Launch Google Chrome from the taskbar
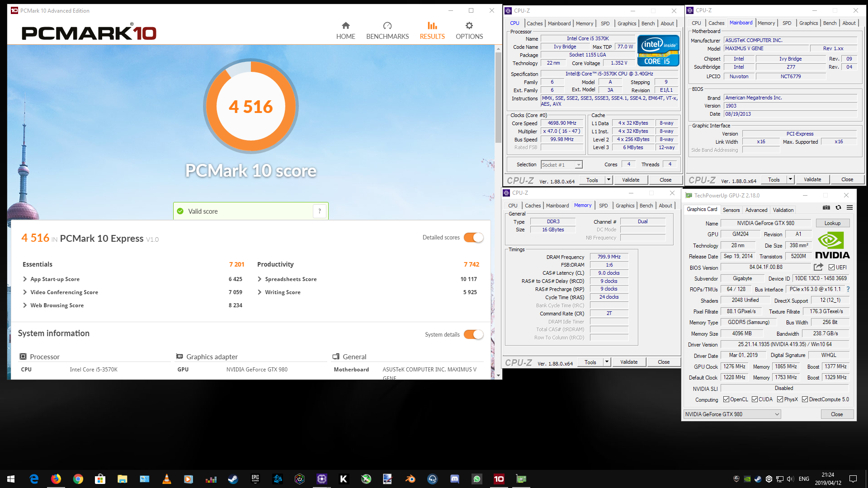The width and height of the screenshot is (868, 488). pyautogui.click(x=78, y=479)
